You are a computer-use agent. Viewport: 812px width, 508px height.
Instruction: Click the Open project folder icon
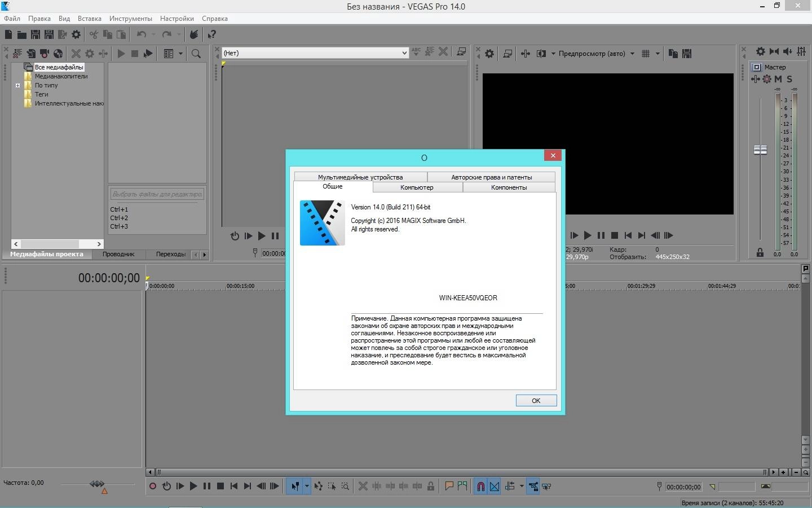(21, 34)
